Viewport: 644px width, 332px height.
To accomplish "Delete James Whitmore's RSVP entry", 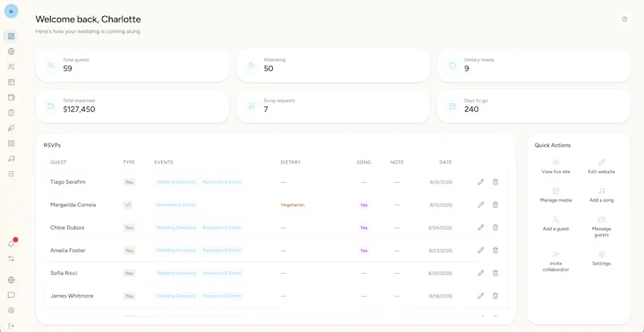I will (495, 296).
